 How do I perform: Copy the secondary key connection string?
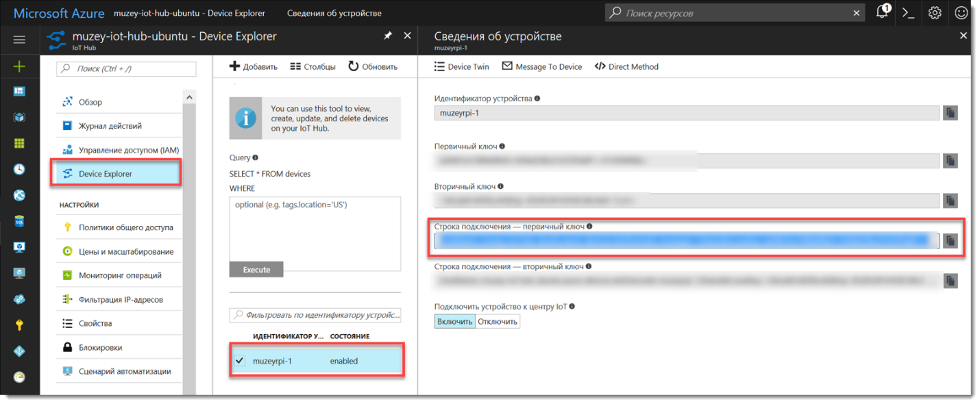(x=950, y=281)
